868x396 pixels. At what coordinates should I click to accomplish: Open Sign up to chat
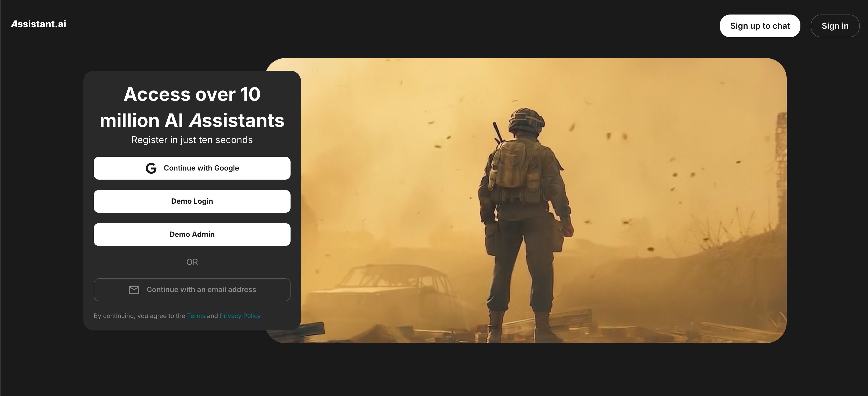click(x=760, y=26)
